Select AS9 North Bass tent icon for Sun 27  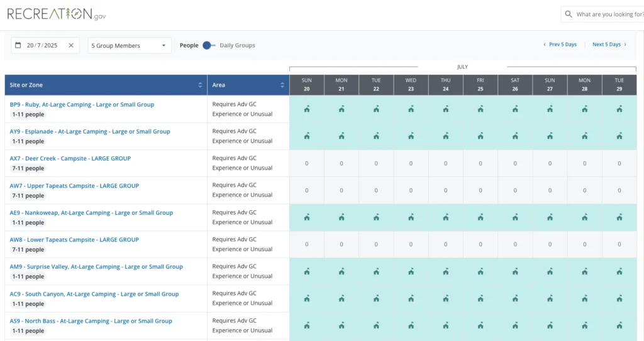click(x=550, y=326)
